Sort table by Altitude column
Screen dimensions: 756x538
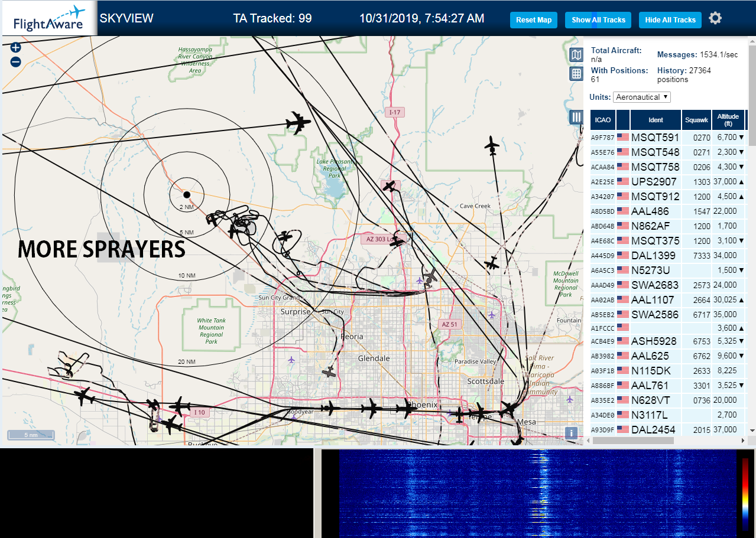728,120
